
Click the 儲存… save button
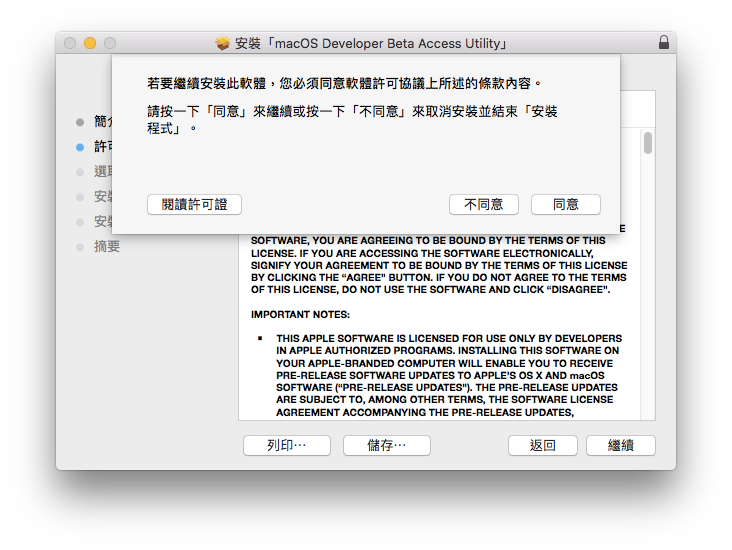(387, 445)
